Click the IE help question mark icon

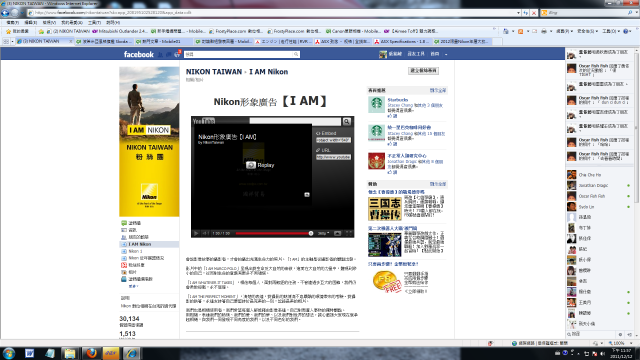pyautogui.click(x=626, y=31)
